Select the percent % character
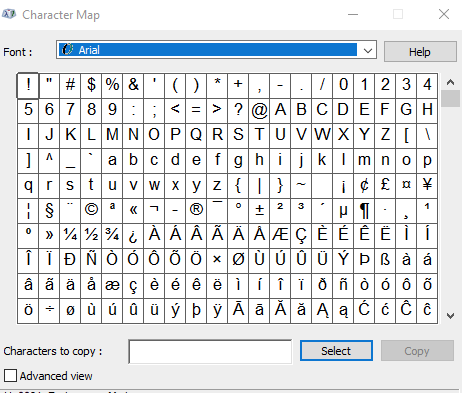The image size is (462, 393). pos(112,86)
